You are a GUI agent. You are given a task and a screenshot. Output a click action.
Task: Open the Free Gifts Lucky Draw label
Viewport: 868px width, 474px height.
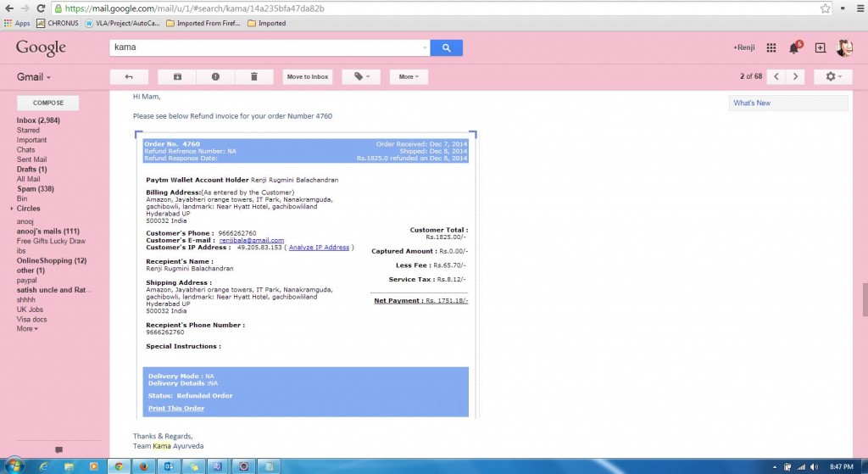pyautogui.click(x=51, y=241)
